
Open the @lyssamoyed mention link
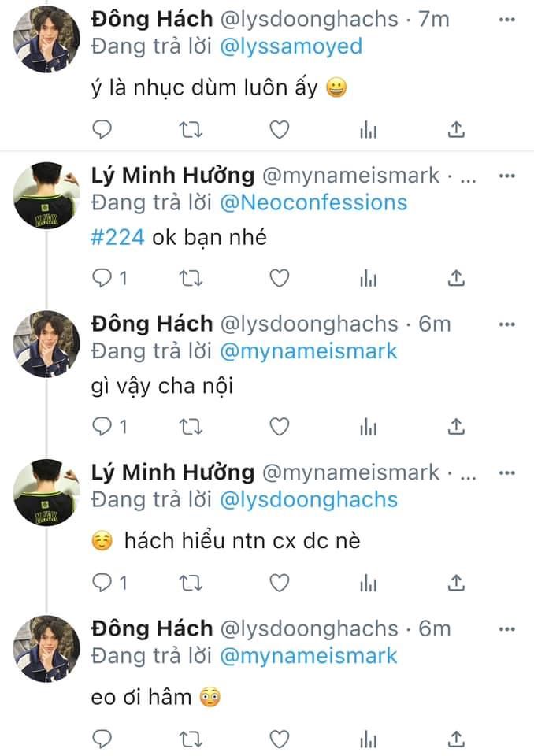coord(290,46)
